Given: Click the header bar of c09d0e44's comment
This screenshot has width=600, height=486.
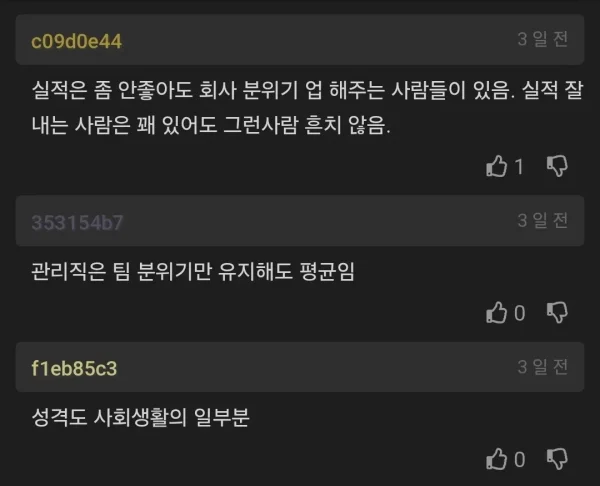Looking at the screenshot, I should click(300, 40).
